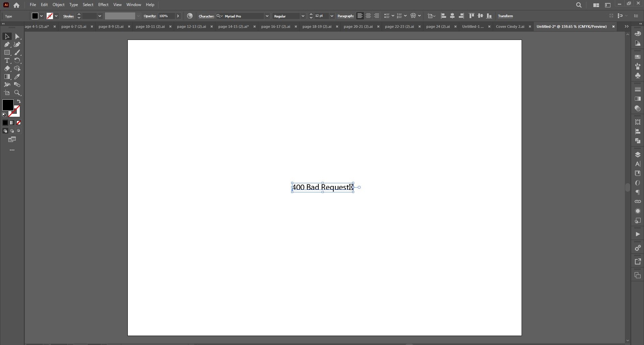Select the Type tool

[x=7, y=60]
